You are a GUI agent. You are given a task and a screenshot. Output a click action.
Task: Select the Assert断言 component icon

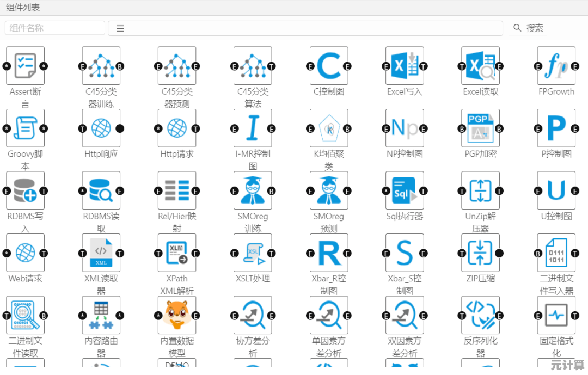click(x=25, y=66)
